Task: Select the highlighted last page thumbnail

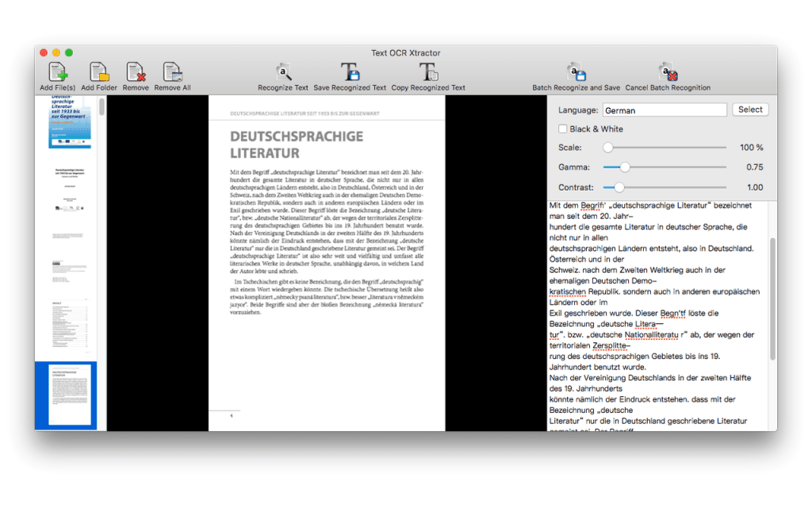Action: (x=67, y=394)
